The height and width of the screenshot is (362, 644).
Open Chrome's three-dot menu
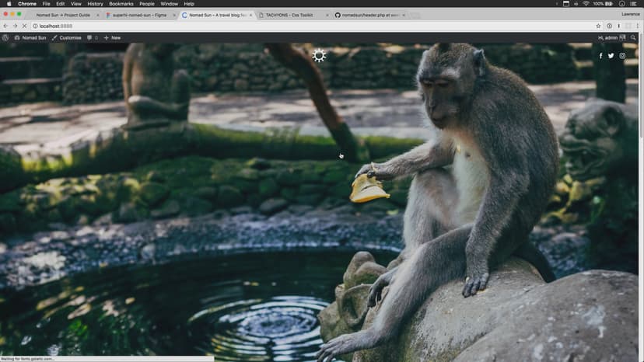click(636, 26)
